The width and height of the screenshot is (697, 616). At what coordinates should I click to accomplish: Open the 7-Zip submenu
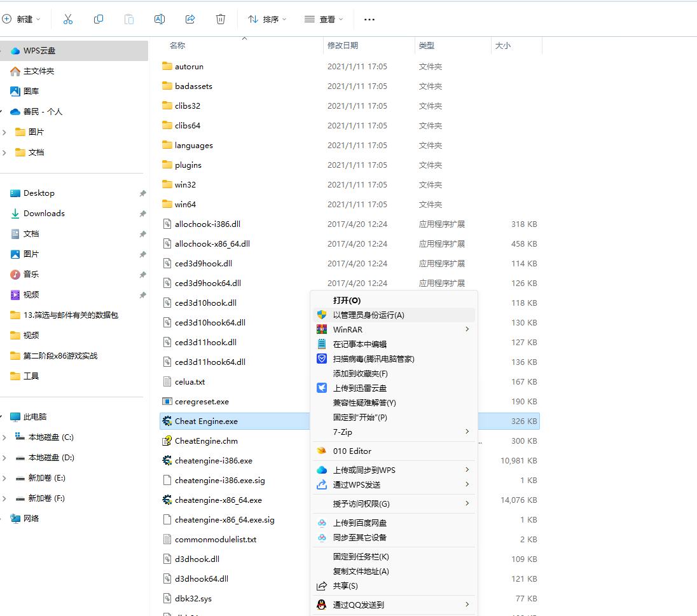tap(394, 432)
